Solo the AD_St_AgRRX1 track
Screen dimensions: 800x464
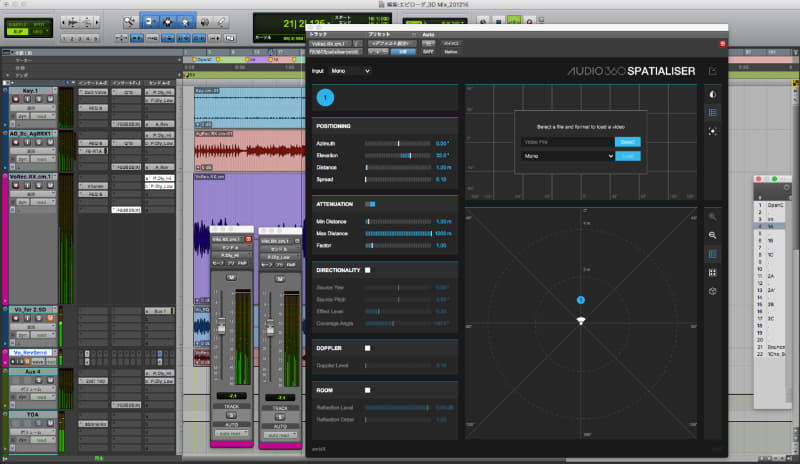39,142
